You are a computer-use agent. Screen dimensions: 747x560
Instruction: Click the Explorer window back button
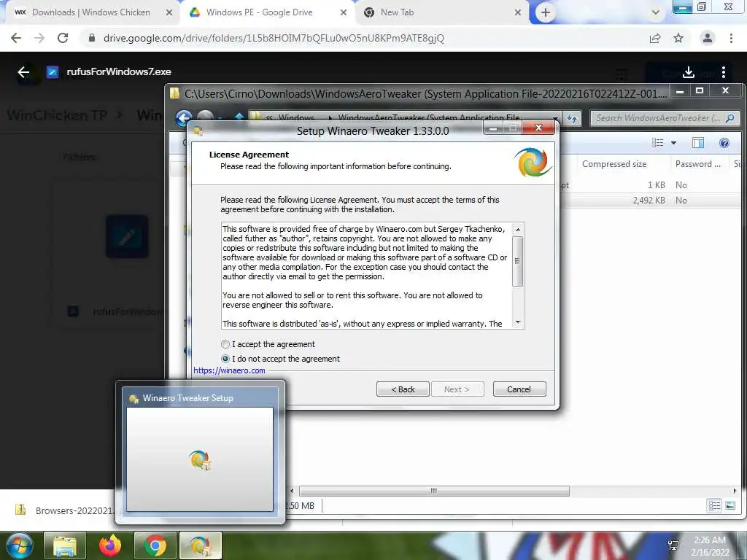point(184,117)
